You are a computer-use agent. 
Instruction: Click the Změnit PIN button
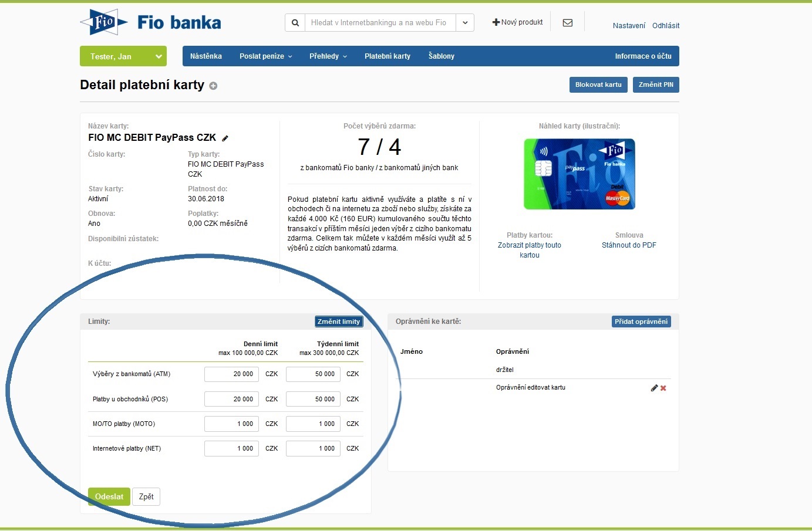(656, 84)
